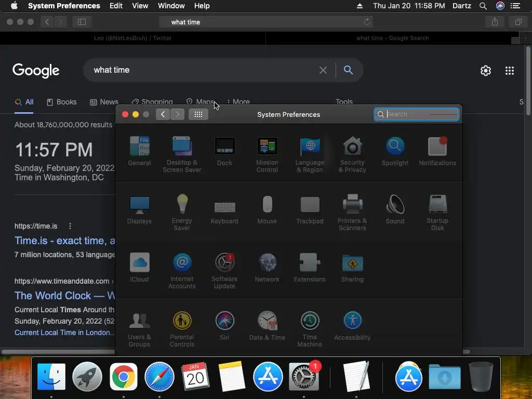Open the Trash in the Dock
532x399 pixels.
pos(481,377)
